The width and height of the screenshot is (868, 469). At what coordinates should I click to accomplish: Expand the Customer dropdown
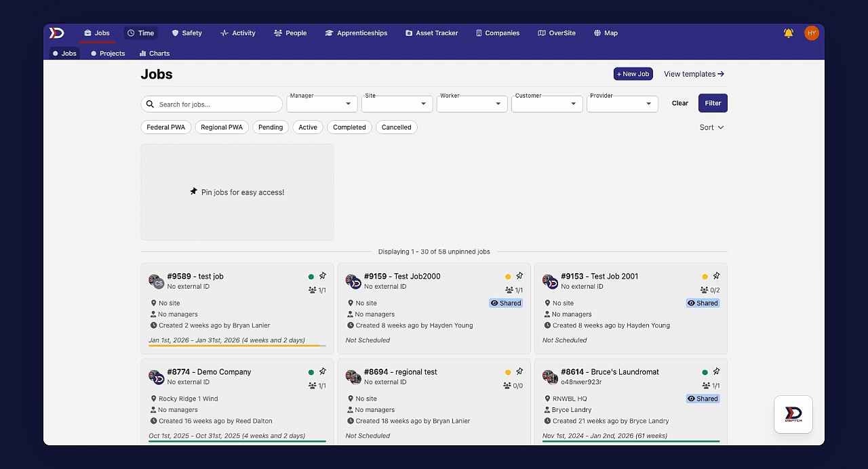547,104
